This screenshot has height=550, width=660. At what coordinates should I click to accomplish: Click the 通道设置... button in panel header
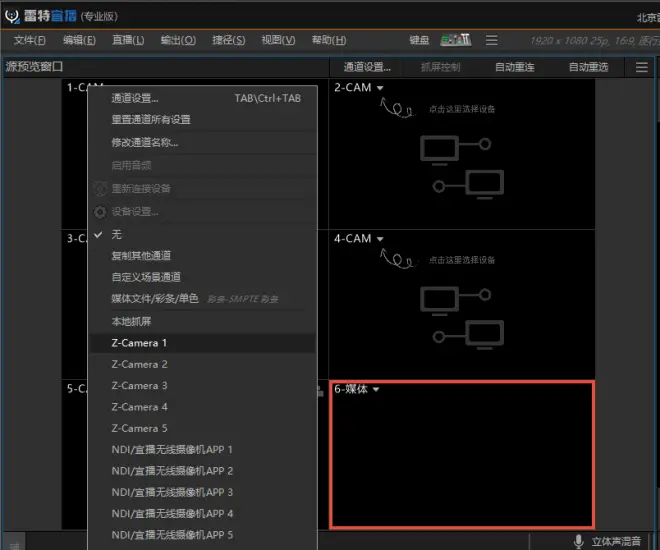pyautogui.click(x=367, y=67)
